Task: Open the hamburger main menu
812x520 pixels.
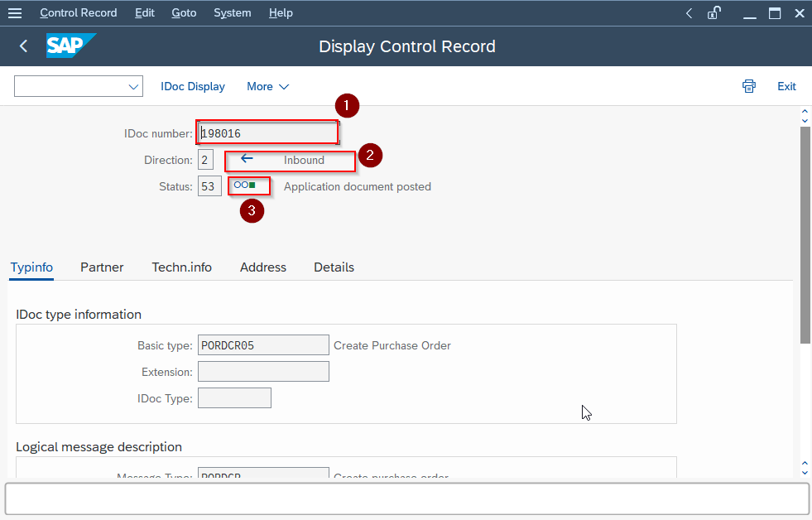Action: coord(15,13)
